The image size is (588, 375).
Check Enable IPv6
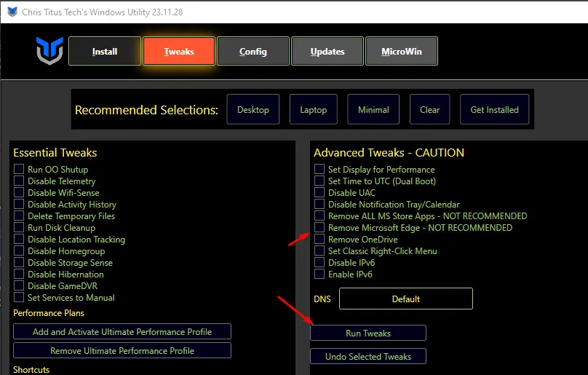click(319, 274)
